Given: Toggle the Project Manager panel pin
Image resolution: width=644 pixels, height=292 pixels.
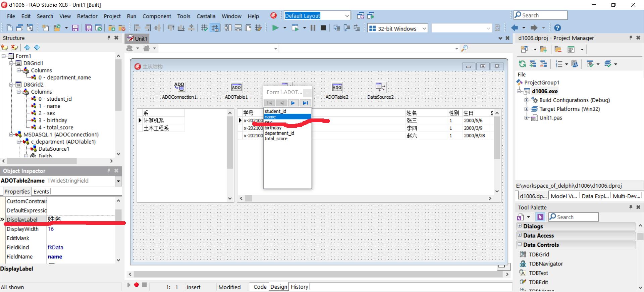Looking at the screenshot, I should (x=631, y=38).
